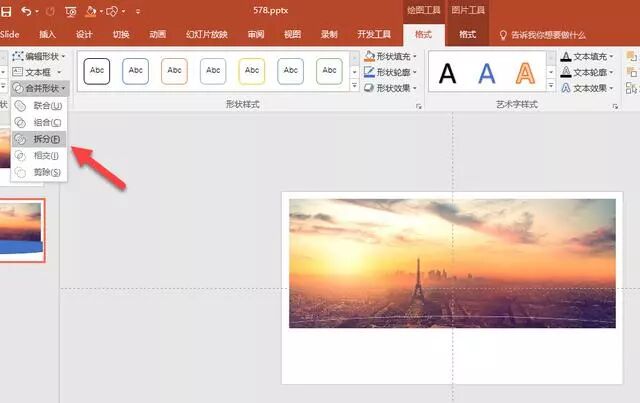Open the 文本框 dropdown
The width and height of the screenshot is (640, 403).
[37, 72]
